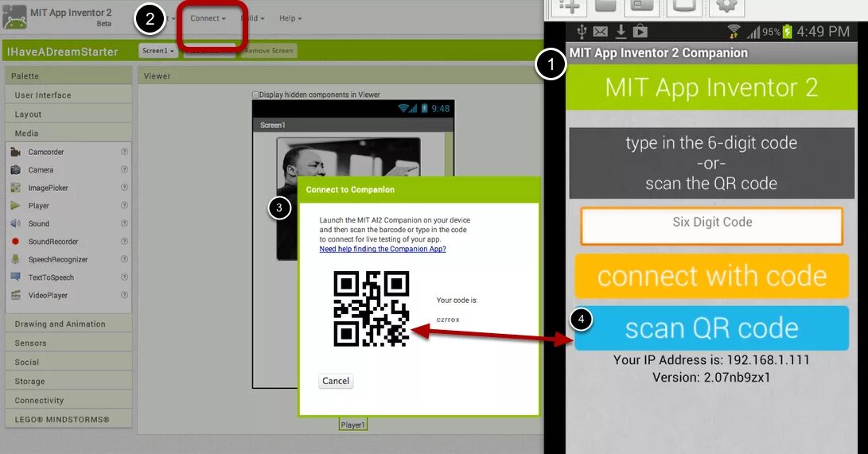Open the Build dropdown menu
This screenshot has width=868, height=454.
pos(253,18)
